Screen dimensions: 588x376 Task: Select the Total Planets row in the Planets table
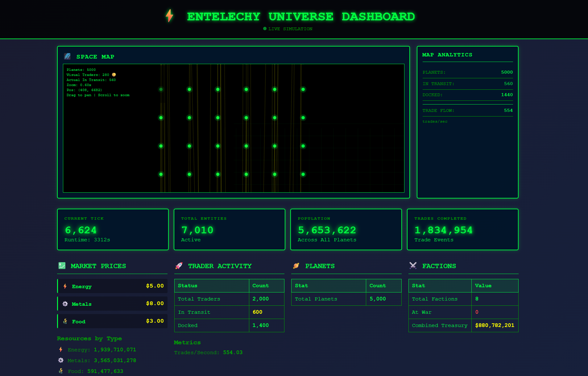tap(346, 299)
